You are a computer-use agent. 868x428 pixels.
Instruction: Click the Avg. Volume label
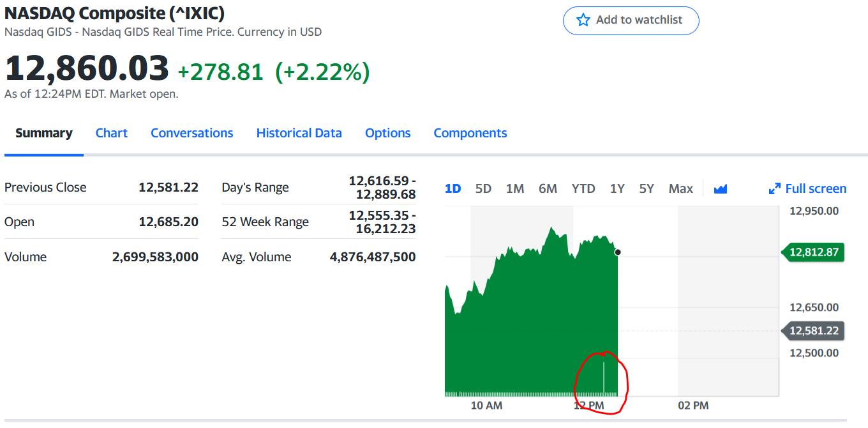257,257
